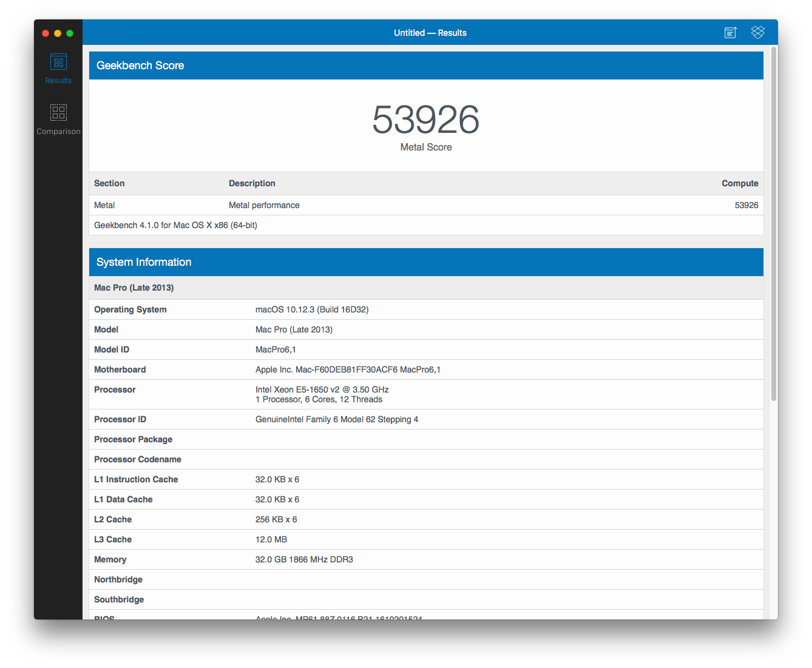Close the Geekbench window with red button

pyautogui.click(x=46, y=33)
